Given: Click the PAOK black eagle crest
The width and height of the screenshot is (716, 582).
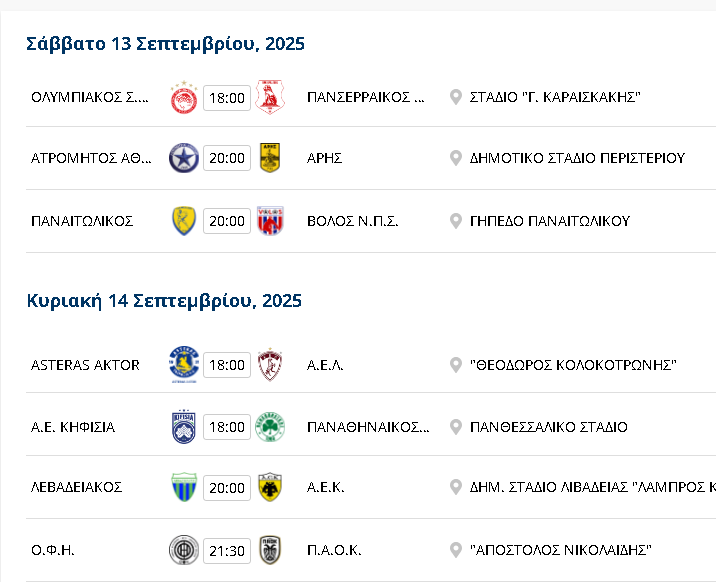Looking at the screenshot, I should coord(270,550).
